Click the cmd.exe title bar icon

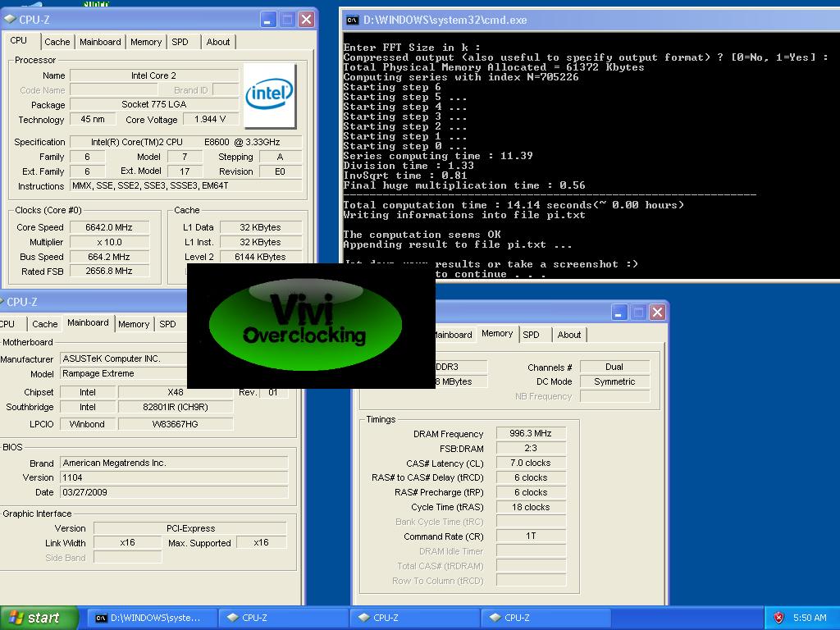pos(353,20)
